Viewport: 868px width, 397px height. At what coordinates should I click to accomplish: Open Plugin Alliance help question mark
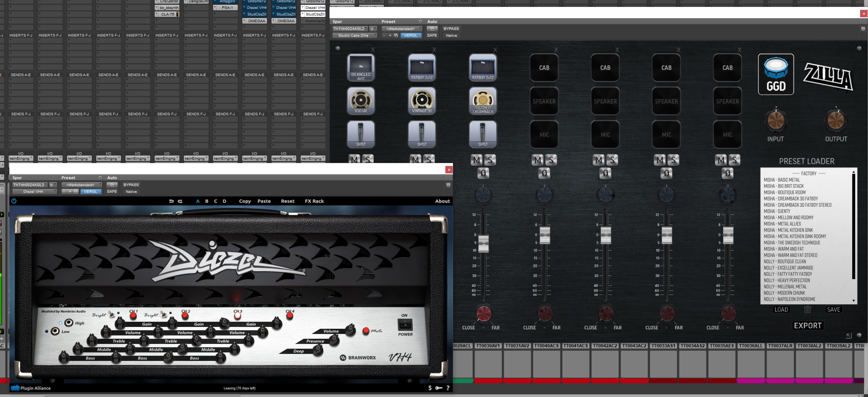448,388
